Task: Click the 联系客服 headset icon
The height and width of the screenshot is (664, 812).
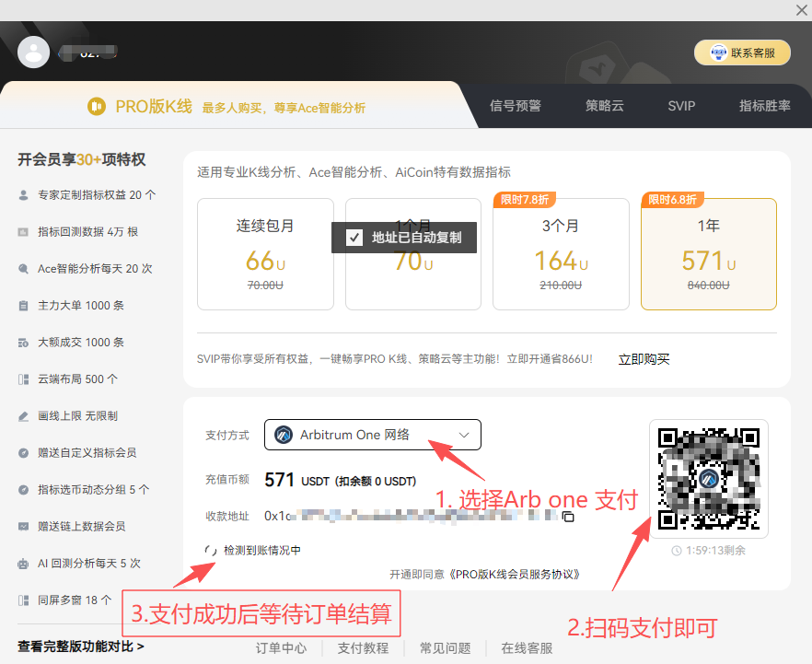Action: pos(717,52)
